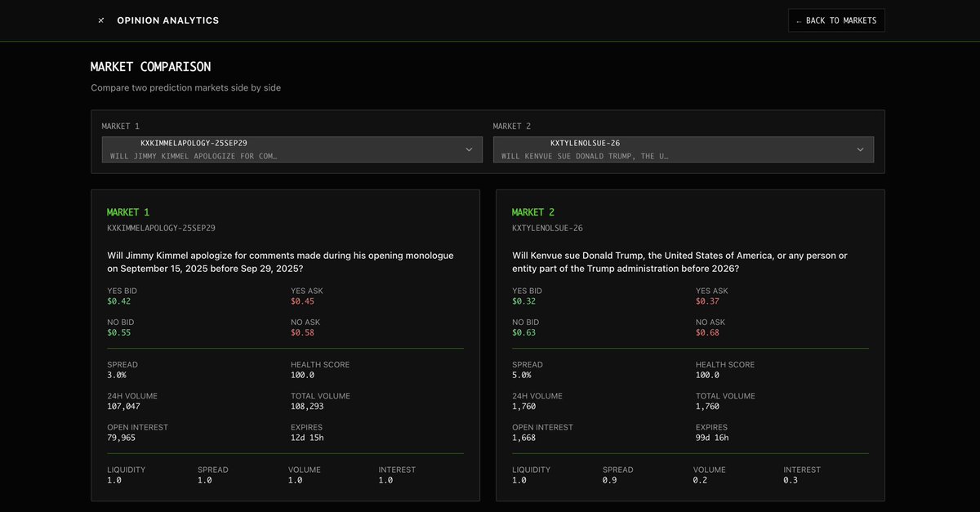Click Market 2 Yes Bid value $0.32
This screenshot has width=980, height=512.
[524, 301]
